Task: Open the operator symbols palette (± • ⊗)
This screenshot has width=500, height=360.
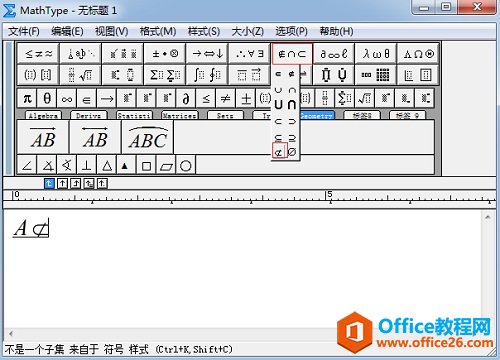Action: [x=165, y=53]
